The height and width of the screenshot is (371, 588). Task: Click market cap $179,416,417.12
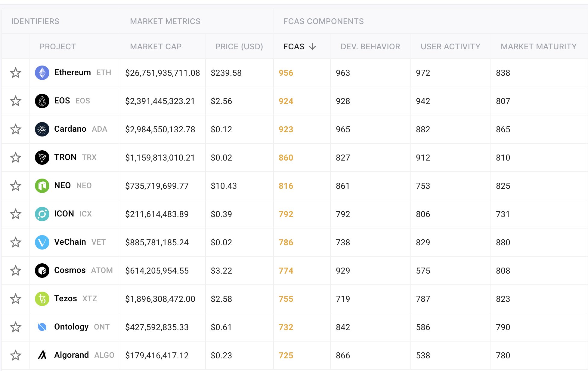(157, 356)
